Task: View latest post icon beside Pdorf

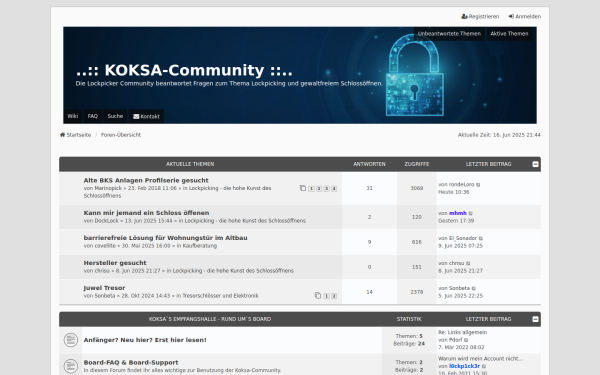Action: coord(466,340)
